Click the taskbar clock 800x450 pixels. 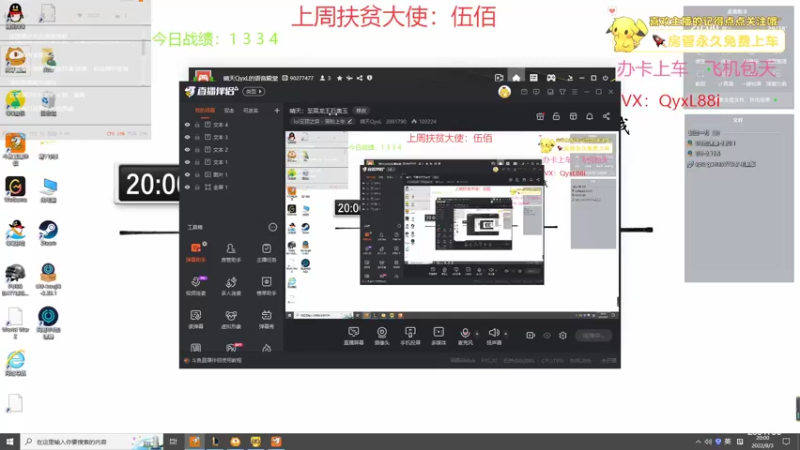763,441
